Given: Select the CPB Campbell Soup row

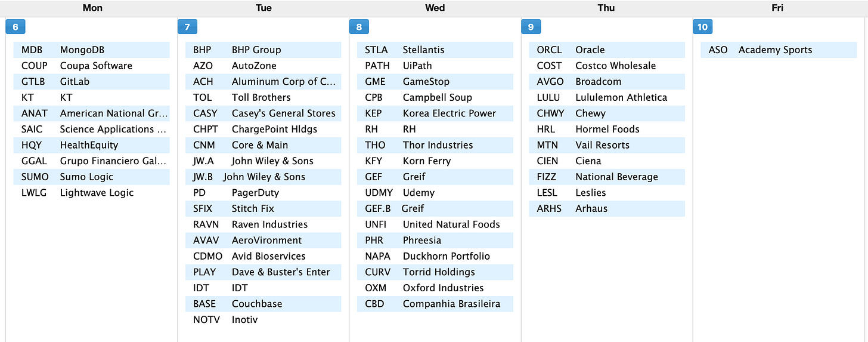Looking at the screenshot, I should pyautogui.click(x=435, y=97).
